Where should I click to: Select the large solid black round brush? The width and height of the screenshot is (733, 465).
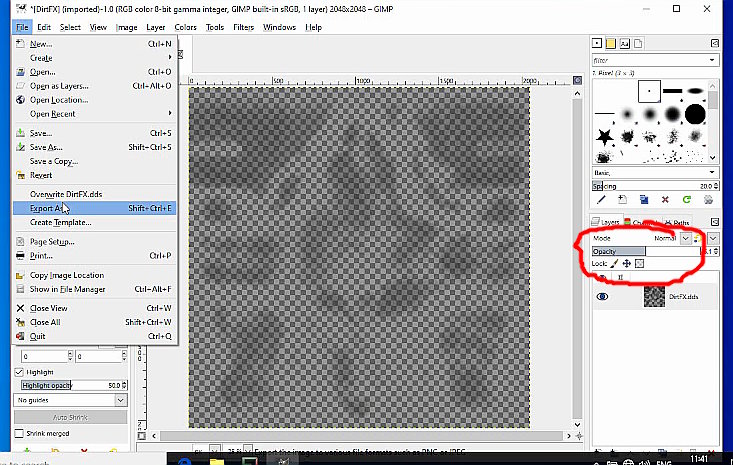[695, 114]
